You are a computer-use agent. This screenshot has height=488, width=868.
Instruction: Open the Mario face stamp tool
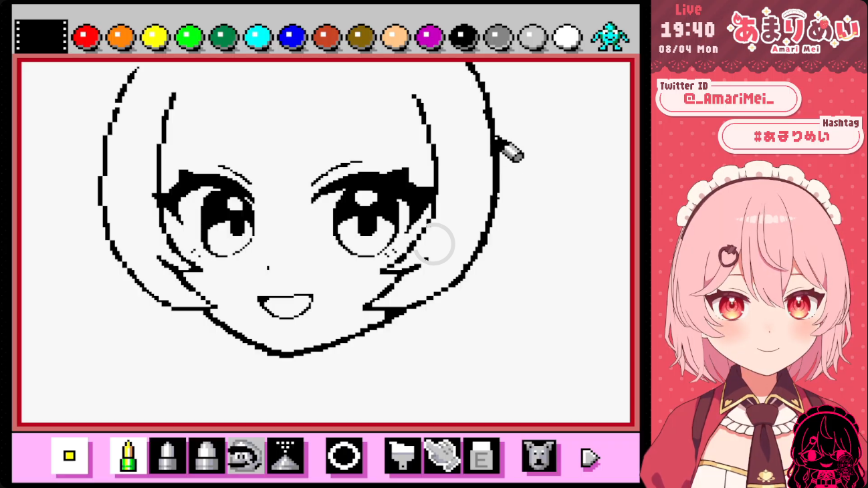tap(245, 456)
